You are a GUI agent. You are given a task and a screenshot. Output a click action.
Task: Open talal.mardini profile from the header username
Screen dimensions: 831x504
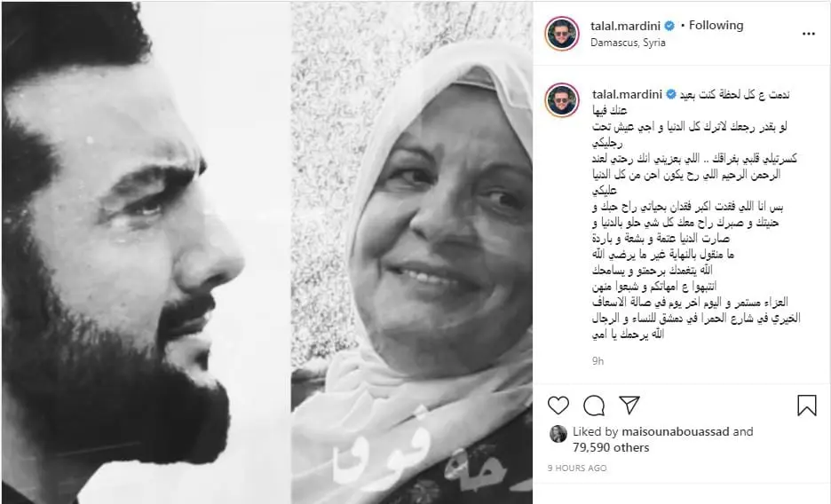point(625,26)
